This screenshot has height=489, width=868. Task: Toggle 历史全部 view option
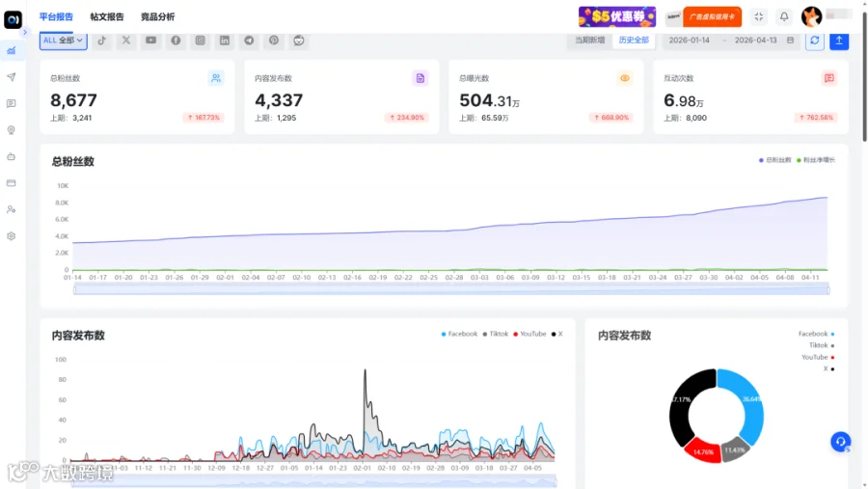pos(634,40)
